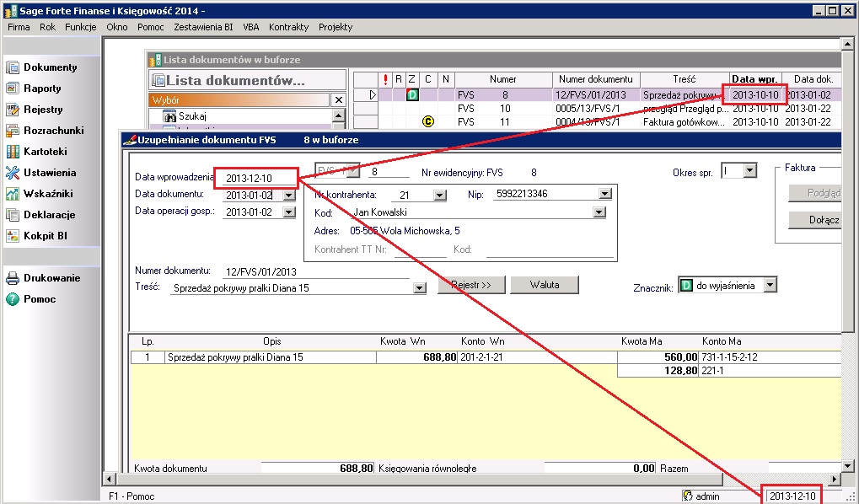The image size is (859, 504).
Task: Open the Rejestry sidebar icon
Action: [x=13, y=110]
